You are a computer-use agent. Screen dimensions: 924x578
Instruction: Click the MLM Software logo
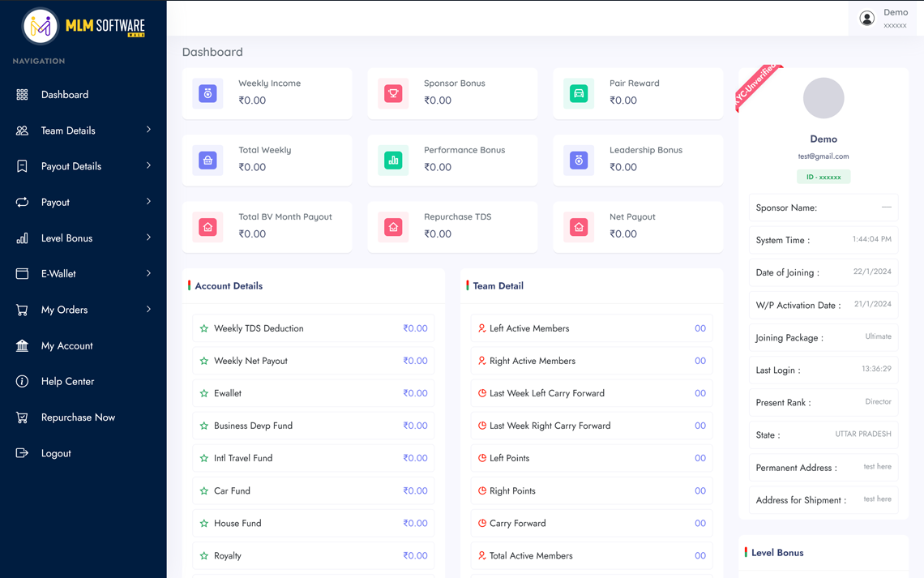pos(83,26)
